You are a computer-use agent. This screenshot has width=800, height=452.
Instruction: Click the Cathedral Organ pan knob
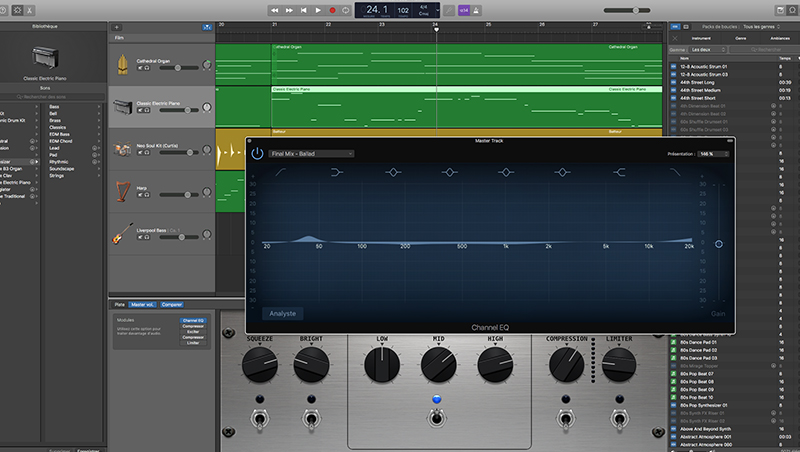(207, 65)
